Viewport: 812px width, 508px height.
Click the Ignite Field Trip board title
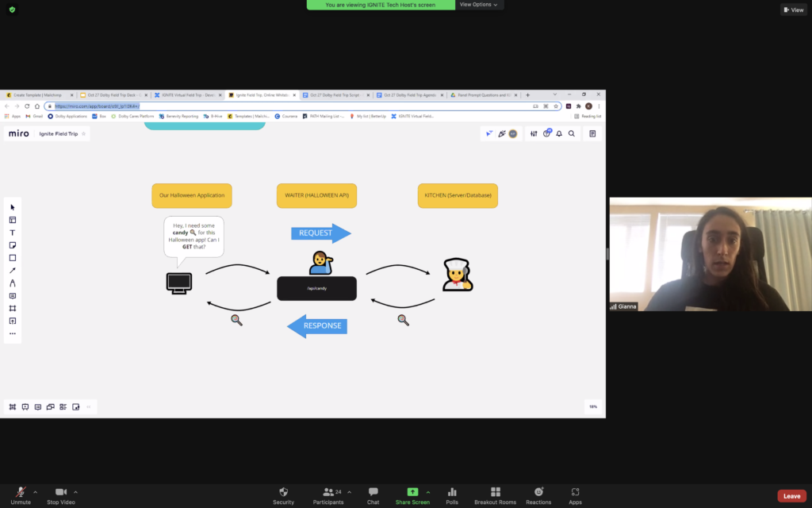59,133
